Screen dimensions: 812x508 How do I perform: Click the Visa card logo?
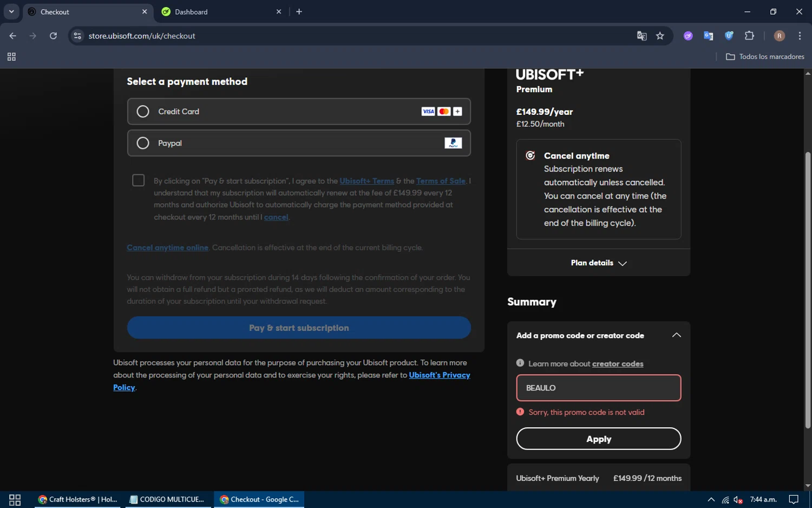point(428,112)
